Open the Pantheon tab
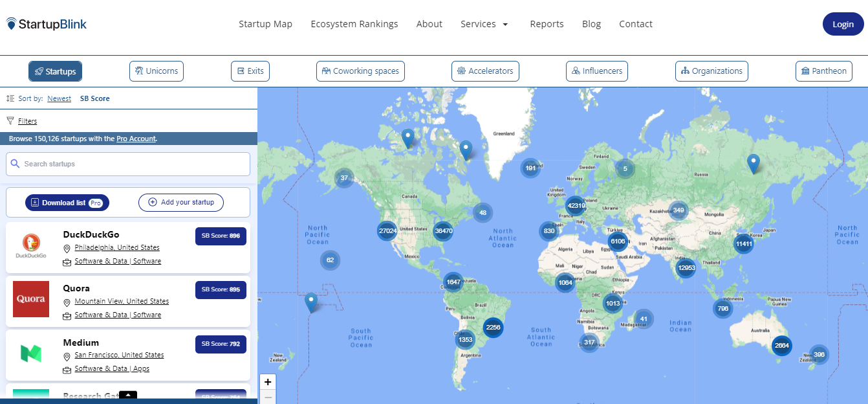The image size is (868, 404). click(823, 71)
